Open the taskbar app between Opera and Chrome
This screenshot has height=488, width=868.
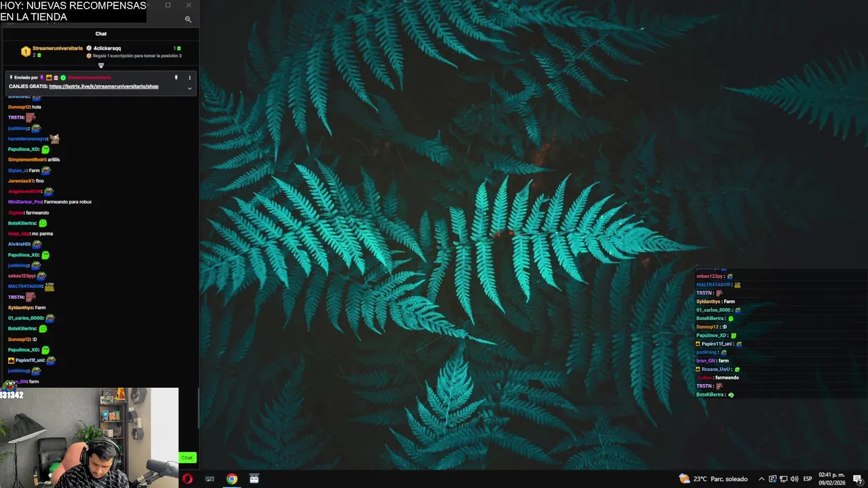pos(210,479)
